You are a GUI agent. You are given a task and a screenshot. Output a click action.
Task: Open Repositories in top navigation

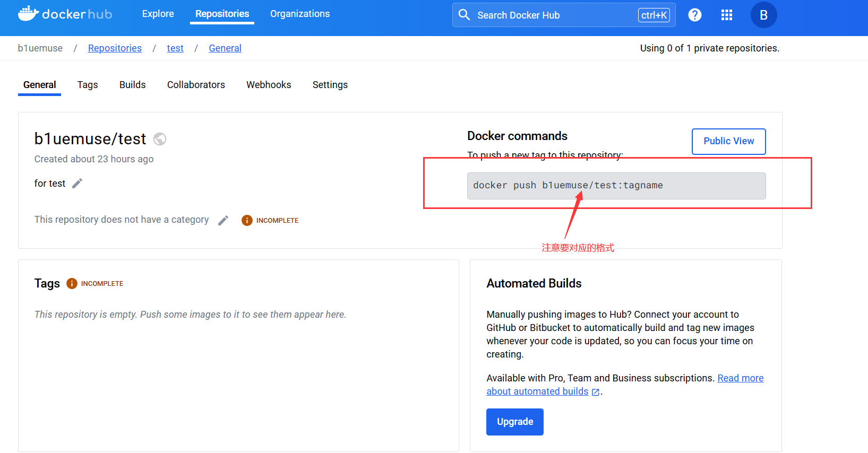pyautogui.click(x=222, y=14)
